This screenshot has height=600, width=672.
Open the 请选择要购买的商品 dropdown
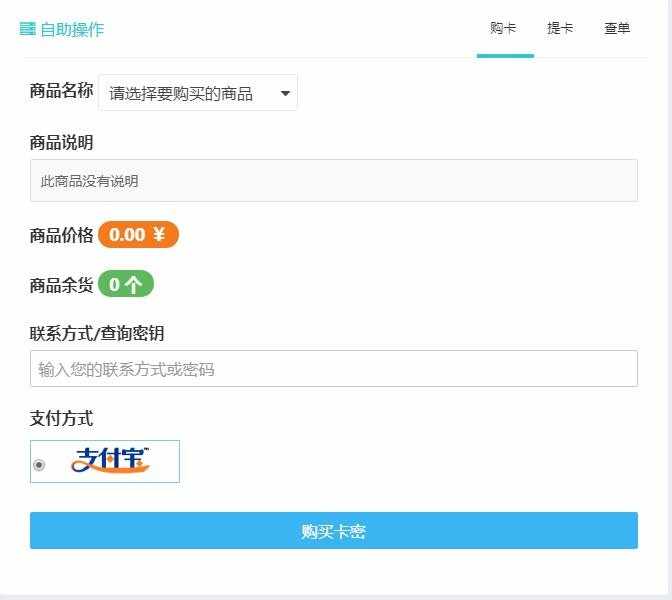pos(198,93)
